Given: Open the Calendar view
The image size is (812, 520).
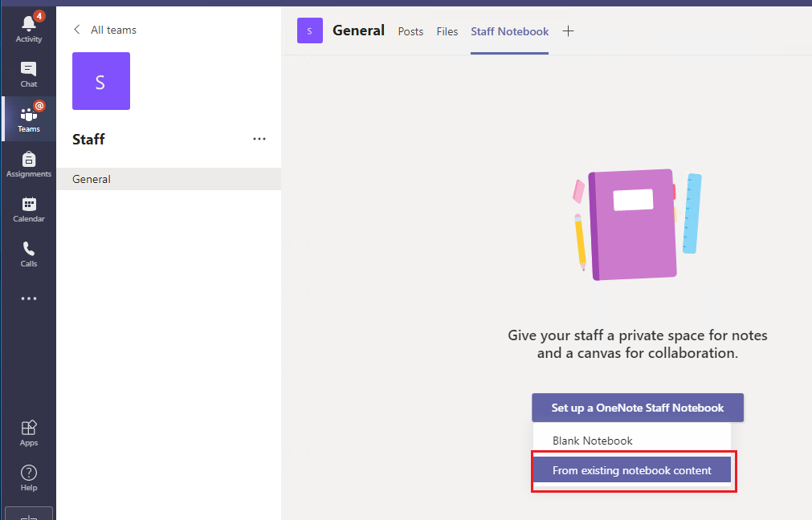Looking at the screenshot, I should 28,209.
